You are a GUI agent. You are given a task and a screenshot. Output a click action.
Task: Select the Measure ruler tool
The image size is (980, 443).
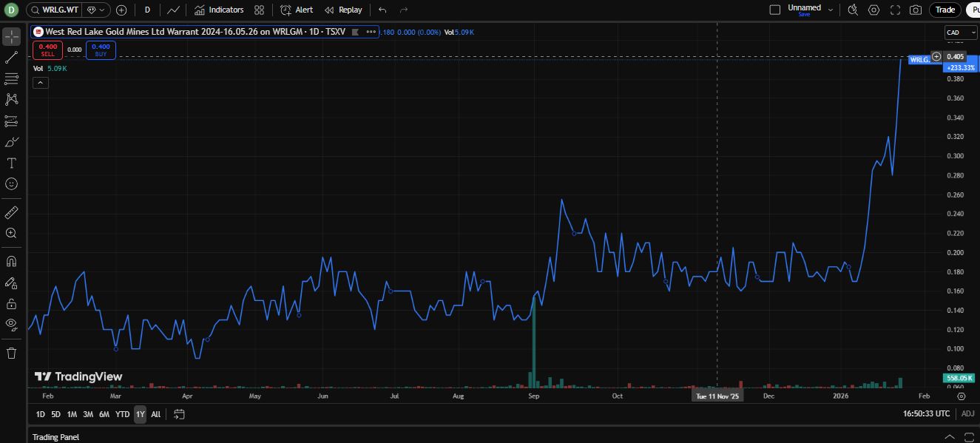[x=12, y=213]
